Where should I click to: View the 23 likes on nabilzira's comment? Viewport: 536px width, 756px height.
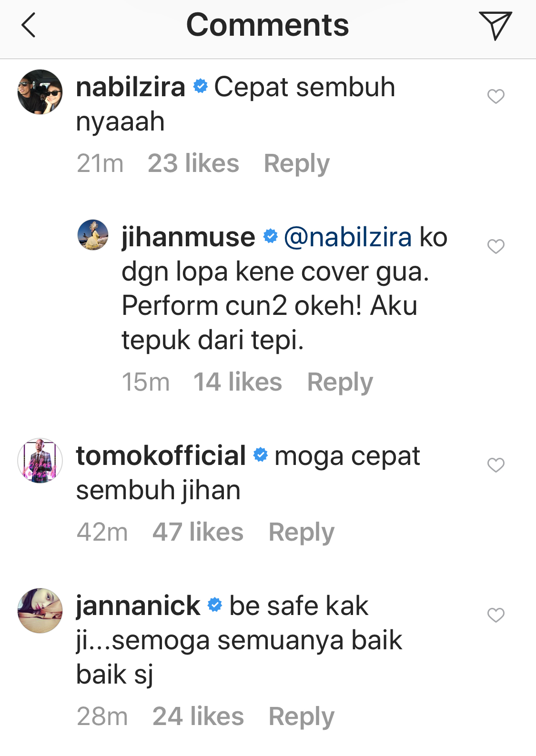point(193,164)
